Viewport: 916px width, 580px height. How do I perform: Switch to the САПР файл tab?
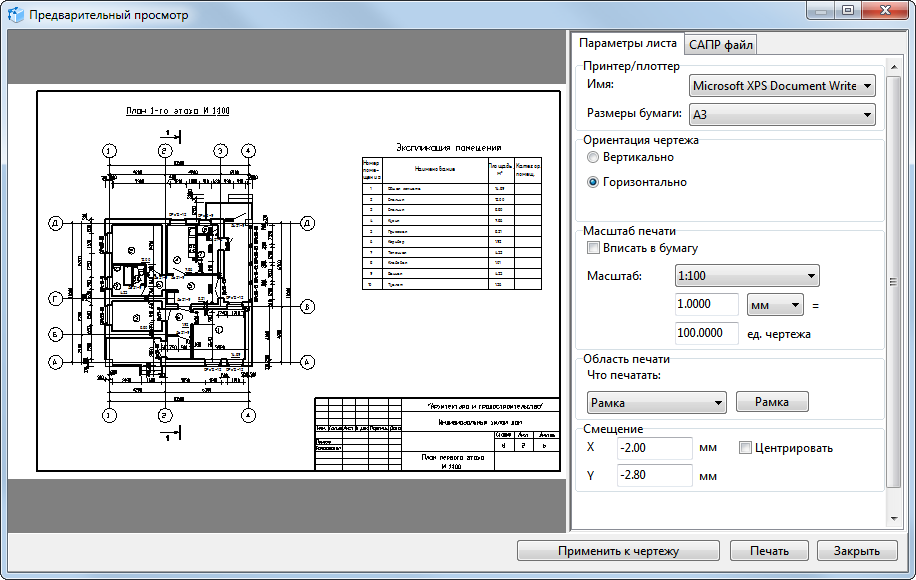[x=720, y=44]
